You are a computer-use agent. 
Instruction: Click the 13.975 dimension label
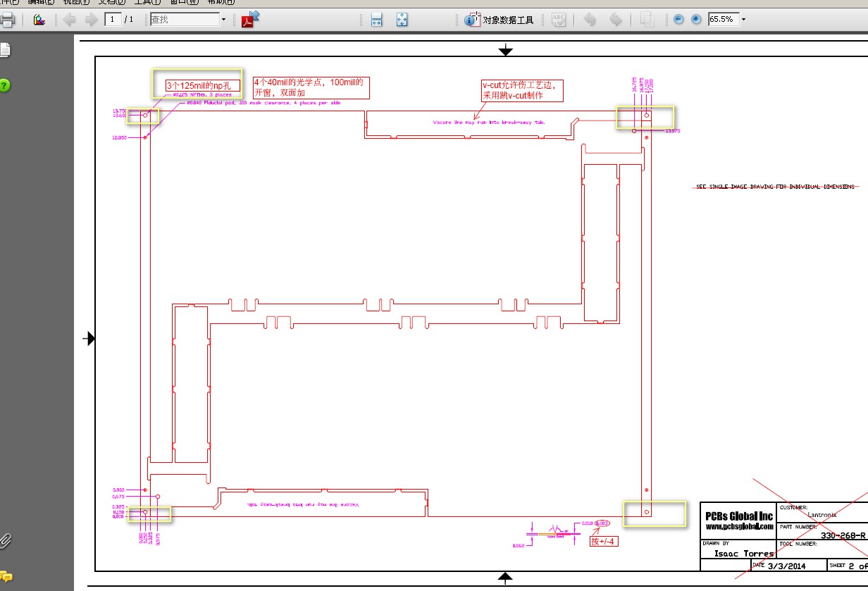pos(673,131)
